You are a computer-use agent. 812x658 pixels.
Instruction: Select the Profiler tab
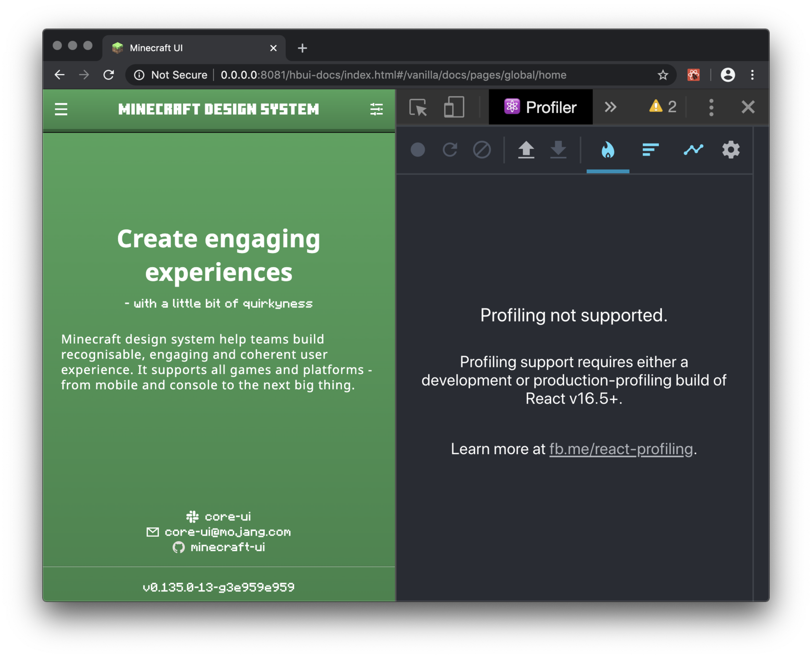[540, 107]
